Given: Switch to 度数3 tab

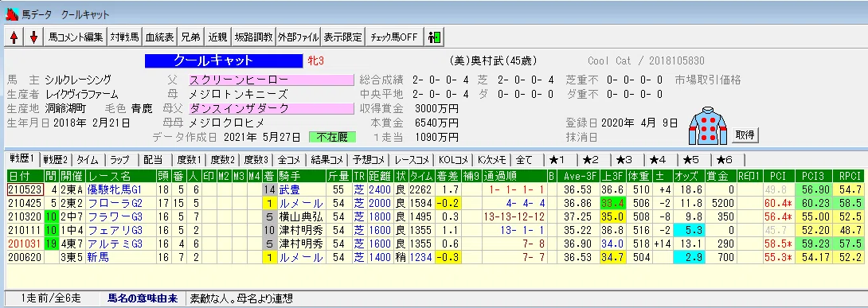Looking at the screenshot, I should (x=256, y=160).
